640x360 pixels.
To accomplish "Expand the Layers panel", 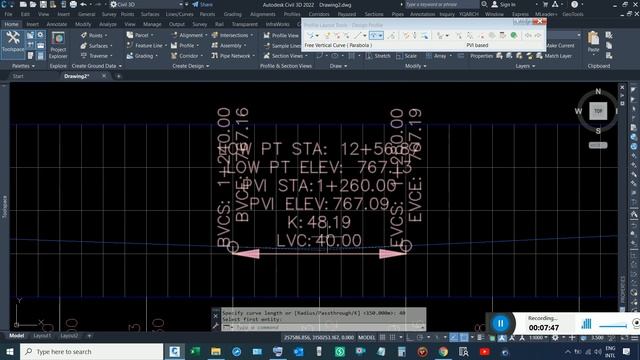I will coord(525,66).
